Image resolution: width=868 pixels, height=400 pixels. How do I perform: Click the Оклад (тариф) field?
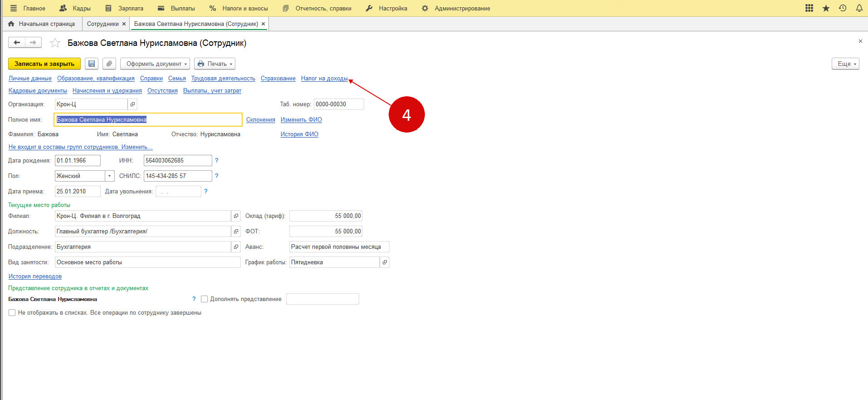[x=326, y=216]
